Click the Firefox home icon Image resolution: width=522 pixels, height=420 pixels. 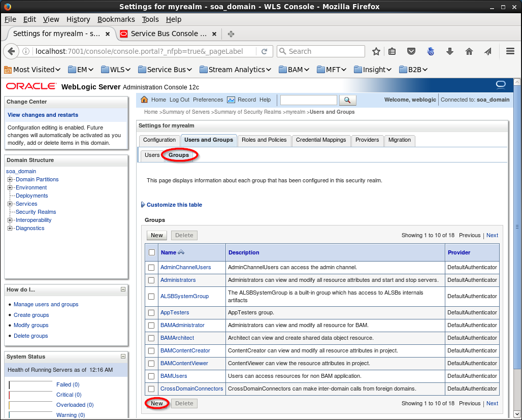click(469, 51)
